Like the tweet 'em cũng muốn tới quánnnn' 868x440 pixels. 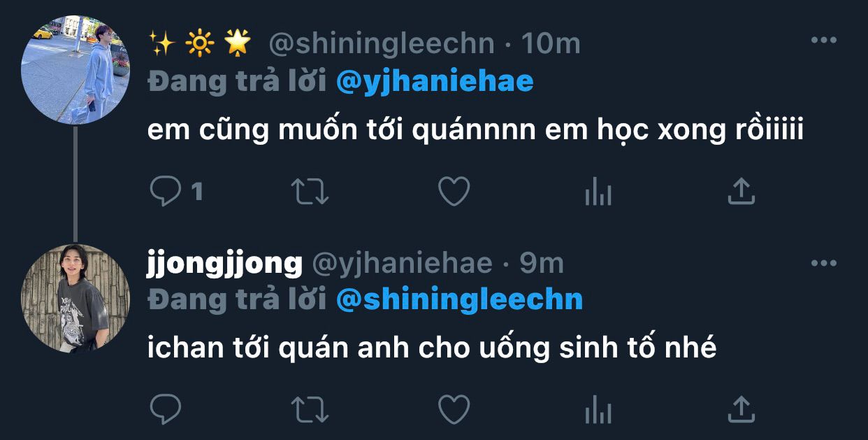[x=454, y=191]
